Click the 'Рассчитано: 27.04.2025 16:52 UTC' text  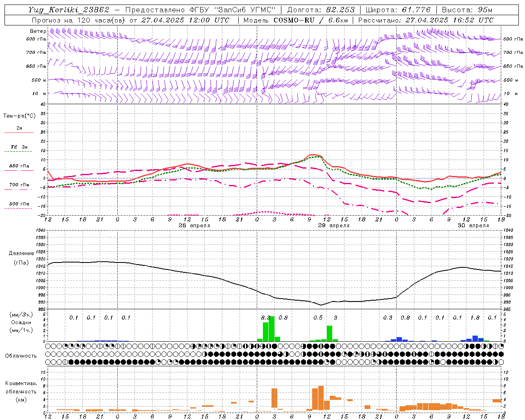tap(426, 20)
